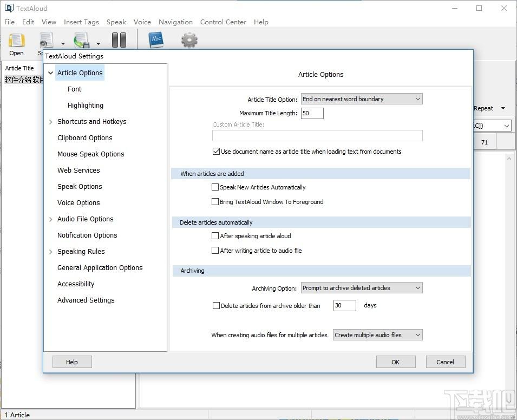
Task: Check Delete articles from archive older than
Action: tap(216, 306)
